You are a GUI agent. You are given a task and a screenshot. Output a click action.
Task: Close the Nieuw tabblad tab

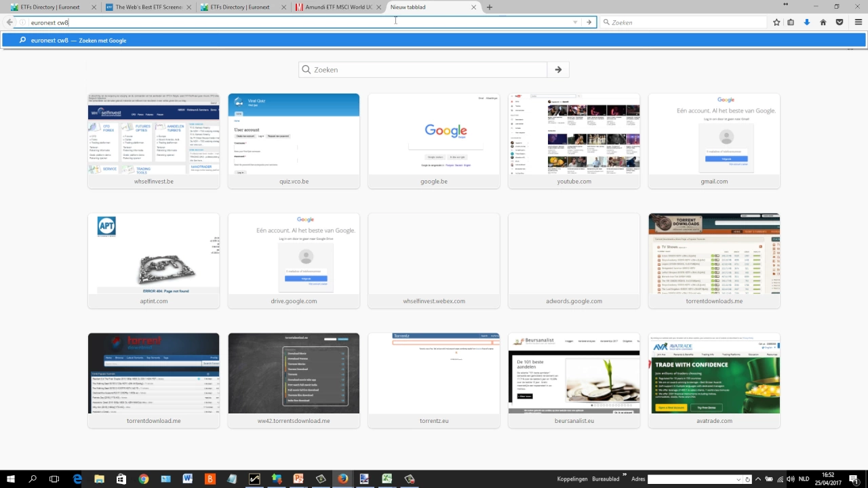474,7
